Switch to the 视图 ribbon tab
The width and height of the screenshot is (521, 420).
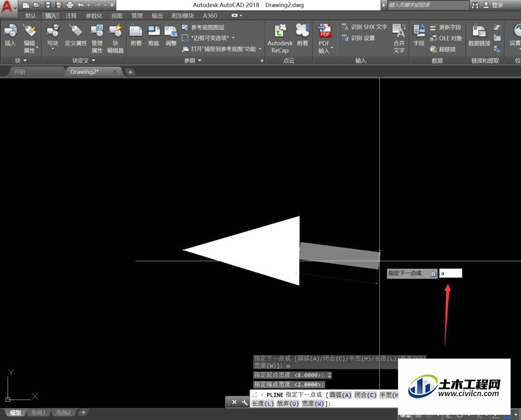[117, 16]
